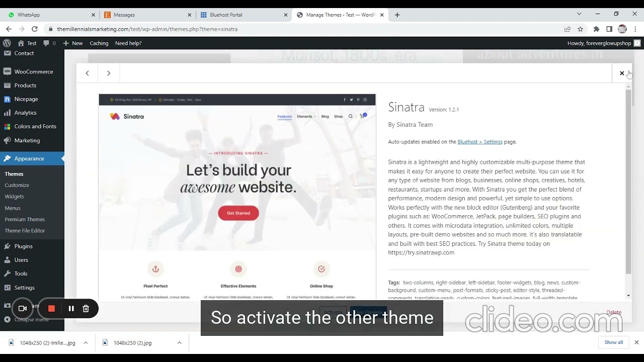Open Plugins sidebar menu
Screen dimensions: 644x362
coord(32,246)
